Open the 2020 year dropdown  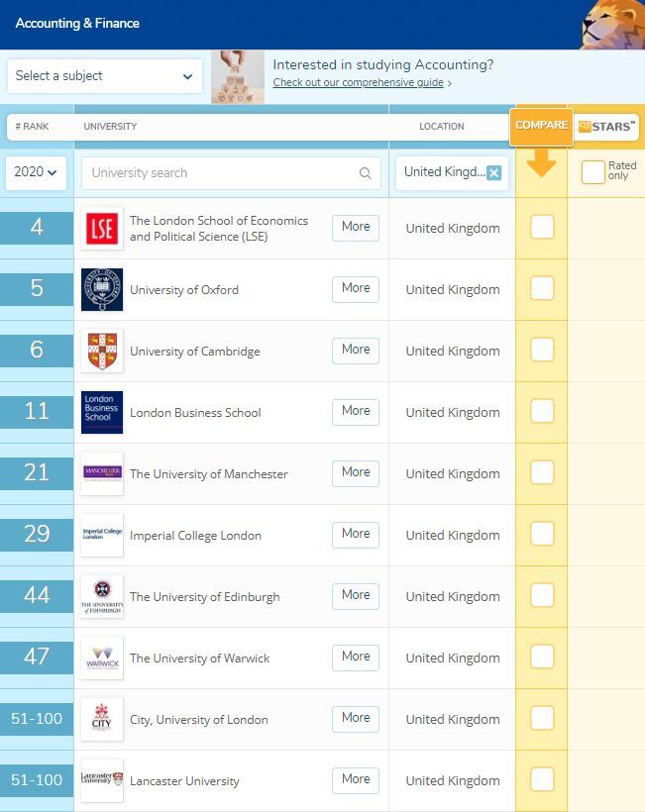pyautogui.click(x=36, y=172)
